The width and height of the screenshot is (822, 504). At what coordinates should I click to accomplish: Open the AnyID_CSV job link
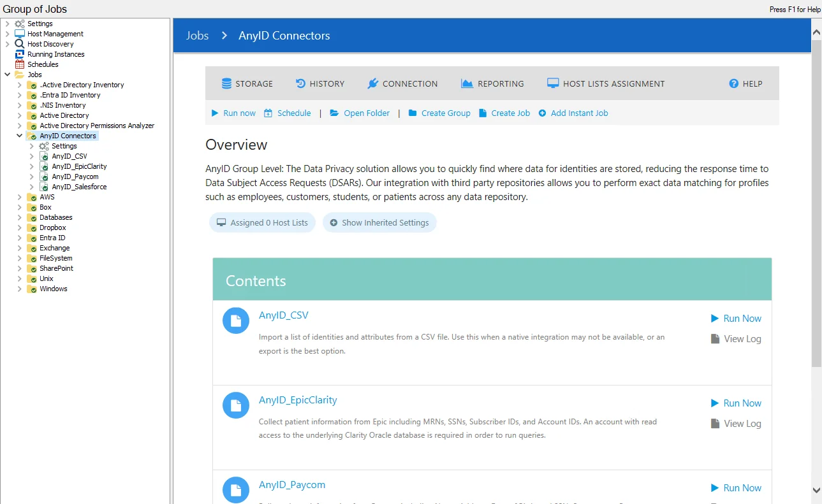pos(284,315)
